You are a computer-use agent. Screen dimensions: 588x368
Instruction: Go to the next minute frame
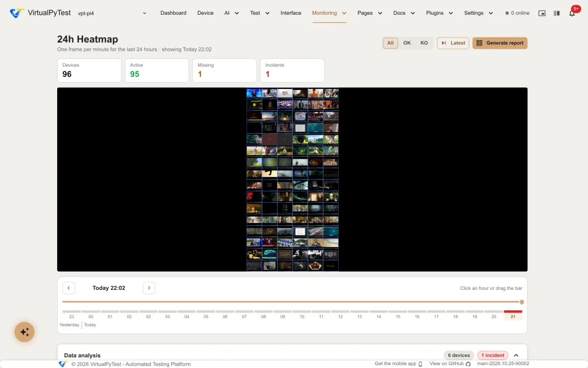coord(149,288)
